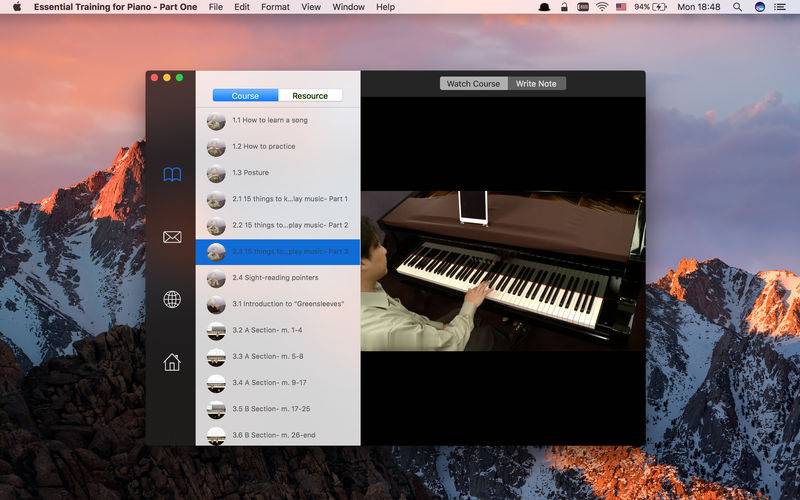Screen dimensions: 800x500
Task: Open the mail envelope sidebar icon
Action: pyautogui.click(x=172, y=237)
